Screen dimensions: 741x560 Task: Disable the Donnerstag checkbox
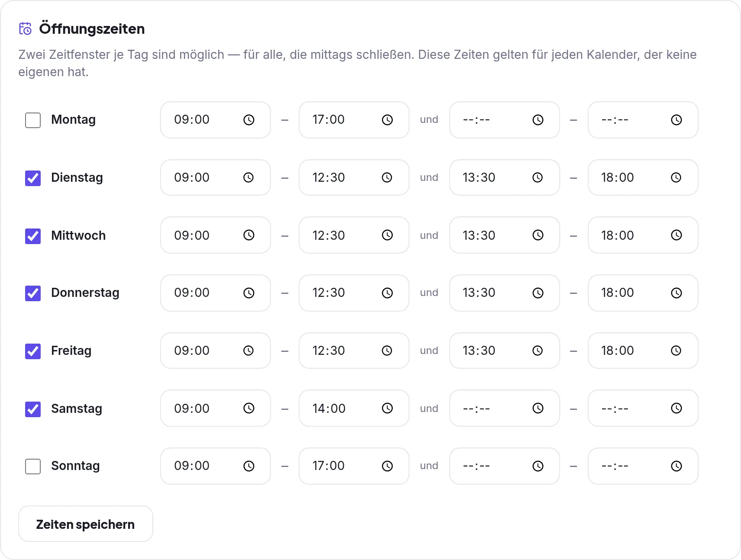pyautogui.click(x=33, y=293)
